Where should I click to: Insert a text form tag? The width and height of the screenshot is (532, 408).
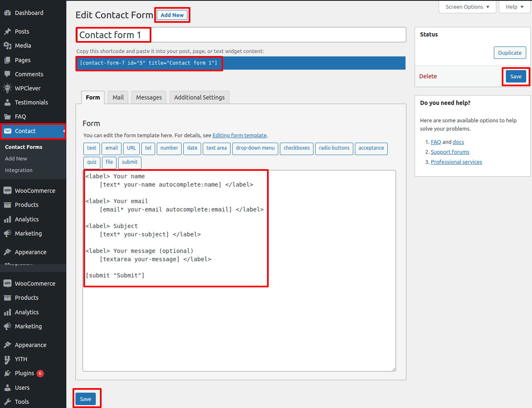92,148
